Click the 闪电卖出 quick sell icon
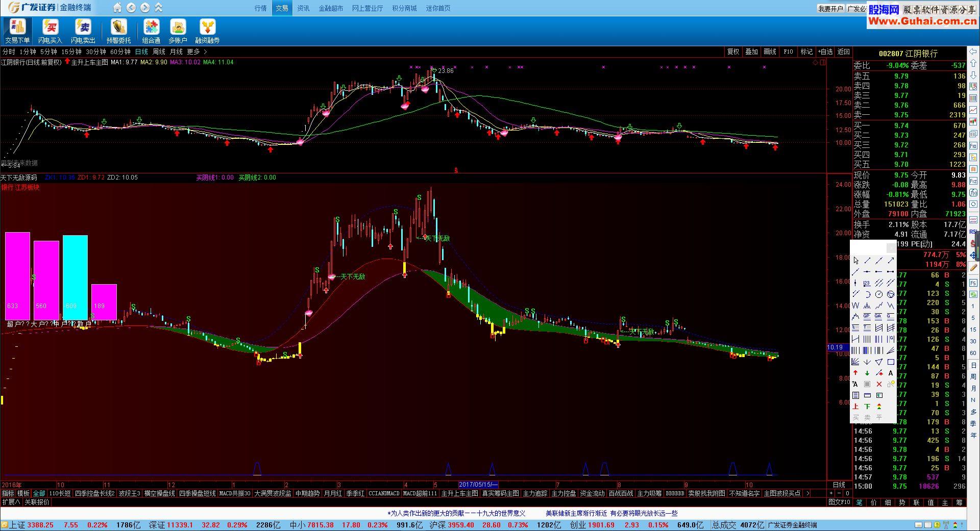Screen dimensions: 980x531 83,31
